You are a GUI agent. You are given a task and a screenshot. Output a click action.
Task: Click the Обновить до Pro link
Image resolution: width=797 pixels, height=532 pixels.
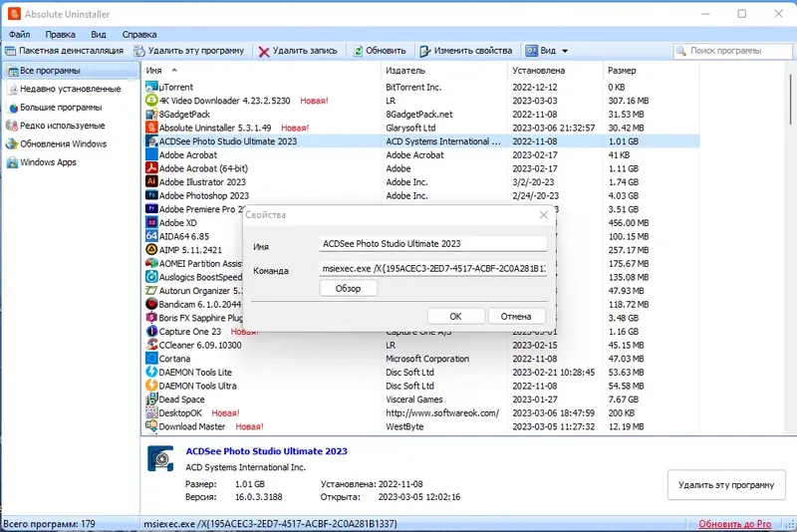coord(734,524)
